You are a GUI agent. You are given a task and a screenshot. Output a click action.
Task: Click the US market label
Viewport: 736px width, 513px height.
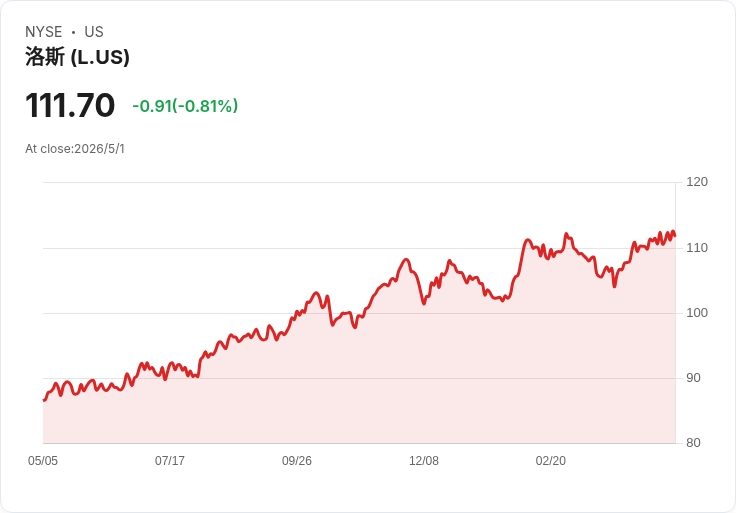pos(94,32)
